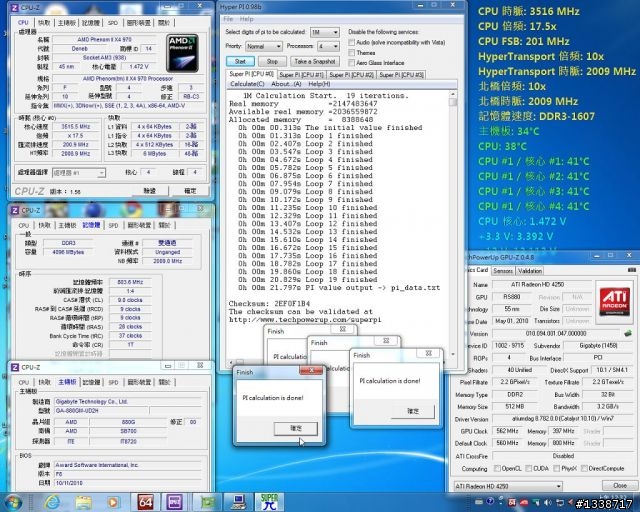Open 快取 tab in the top CPU-Z window
This screenshot has height=512, width=640.
(44, 23)
